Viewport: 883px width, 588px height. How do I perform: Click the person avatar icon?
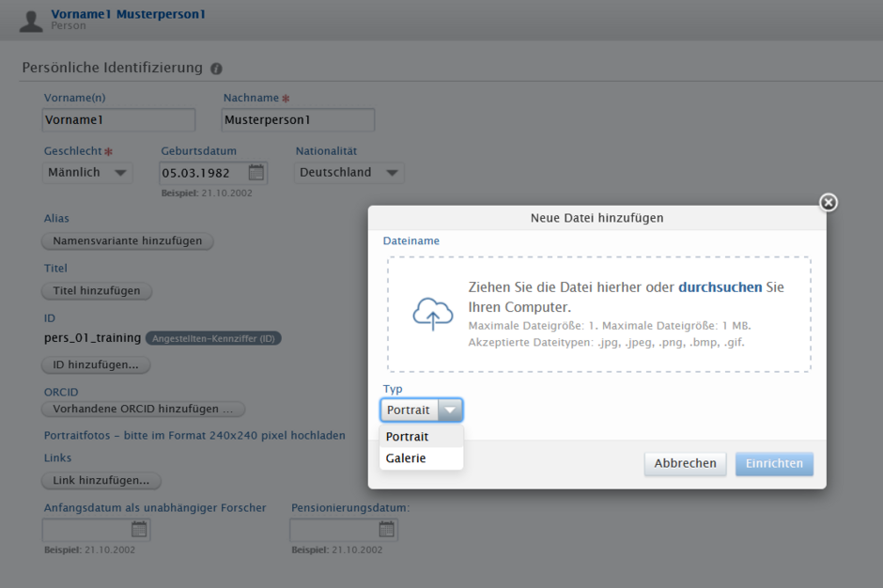pyautogui.click(x=31, y=21)
